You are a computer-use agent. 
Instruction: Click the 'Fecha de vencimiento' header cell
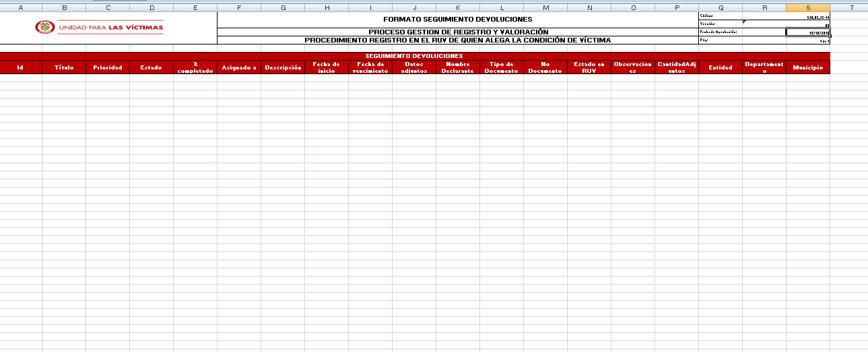pyautogui.click(x=370, y=67)
